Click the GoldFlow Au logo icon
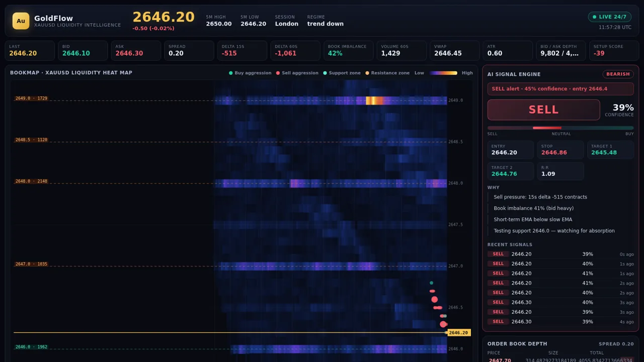Viewport: 644px width, 362px height. click(x=21, y=21)
